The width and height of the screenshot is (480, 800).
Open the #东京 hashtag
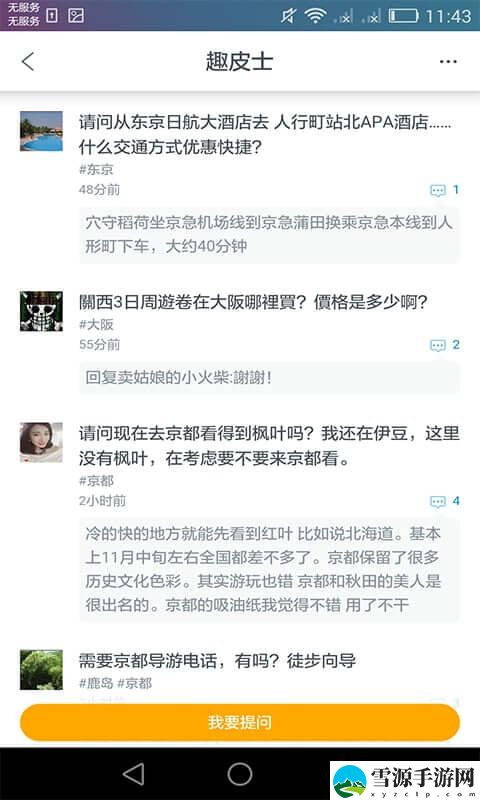pyautogui.click(x=96, y=169)
